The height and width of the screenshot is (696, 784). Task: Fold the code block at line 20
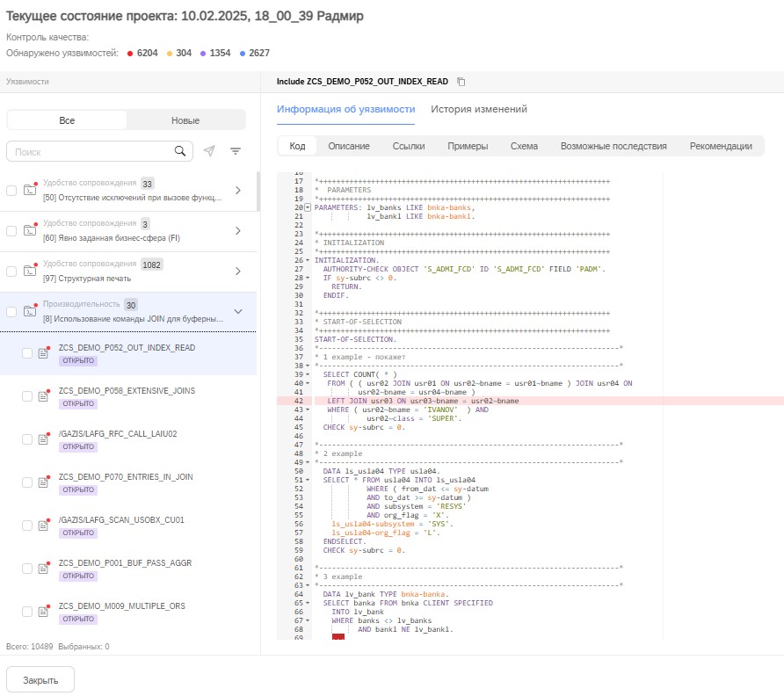(308, 207)
